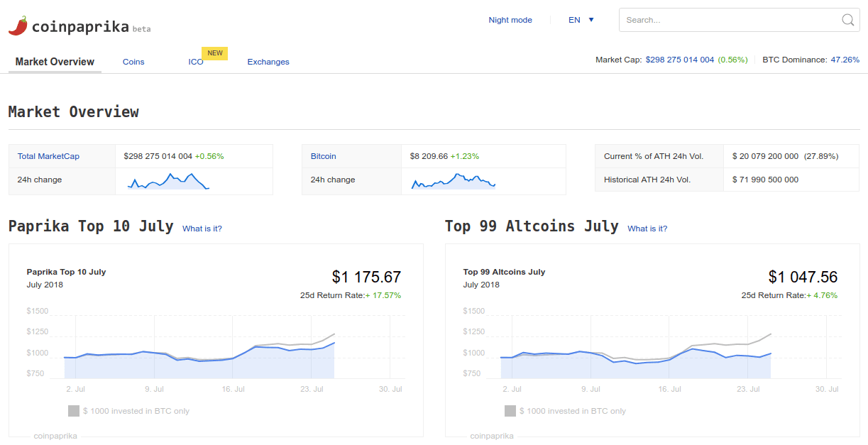Click the Bitcoin price $8 209.66
This screenshot has width=868, height=445.
pyautogui.click(x=429, y=156)
